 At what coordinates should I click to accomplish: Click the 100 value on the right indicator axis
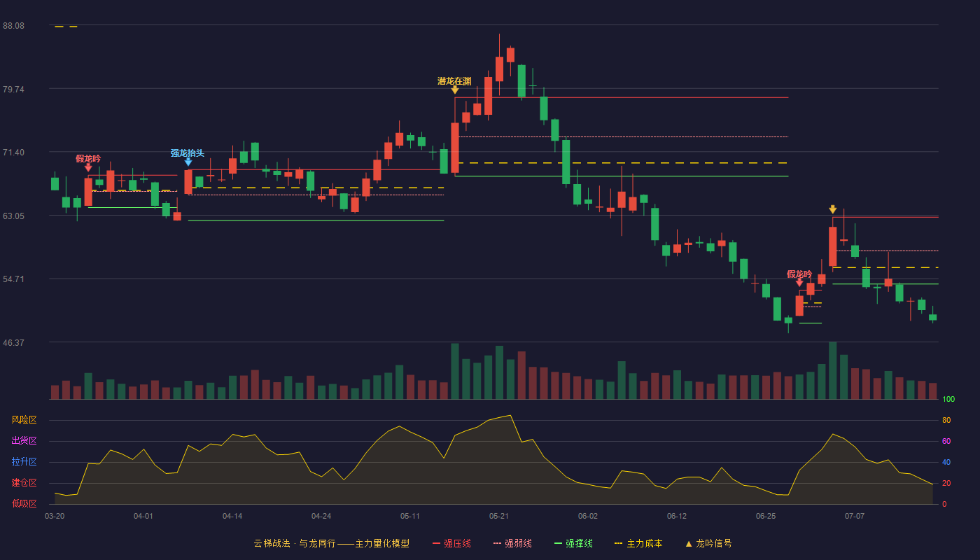(948, 400)
